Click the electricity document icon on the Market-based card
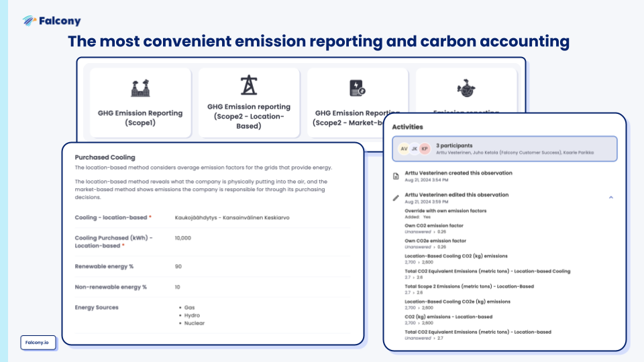This screenshot has width=644, height=362. (358, 88)
